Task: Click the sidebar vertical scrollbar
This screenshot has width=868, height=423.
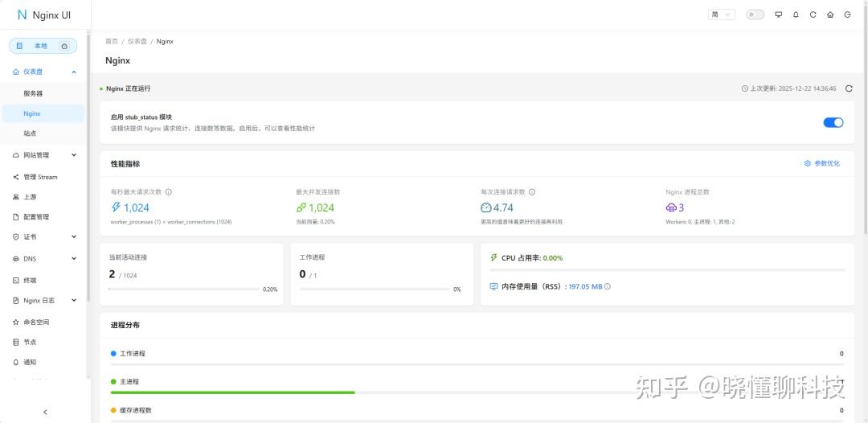Action: pyautogui.click(x=88, y=166)
